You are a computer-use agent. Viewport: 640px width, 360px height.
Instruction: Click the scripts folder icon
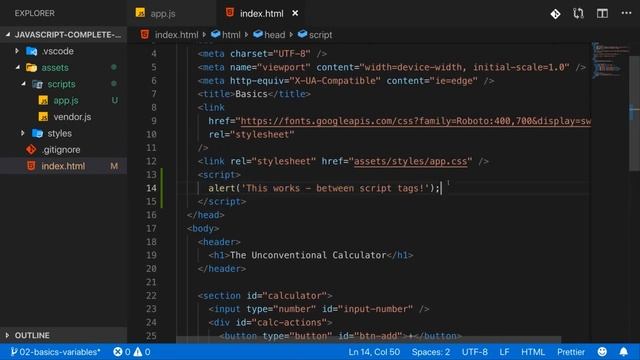[38, 84]
